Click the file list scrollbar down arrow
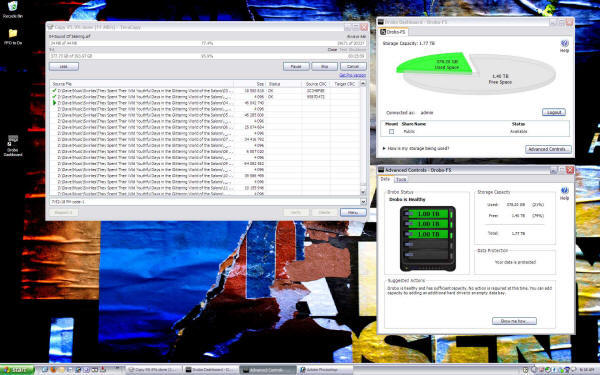Viewport: 600px width, 375px height. [363, 192]
